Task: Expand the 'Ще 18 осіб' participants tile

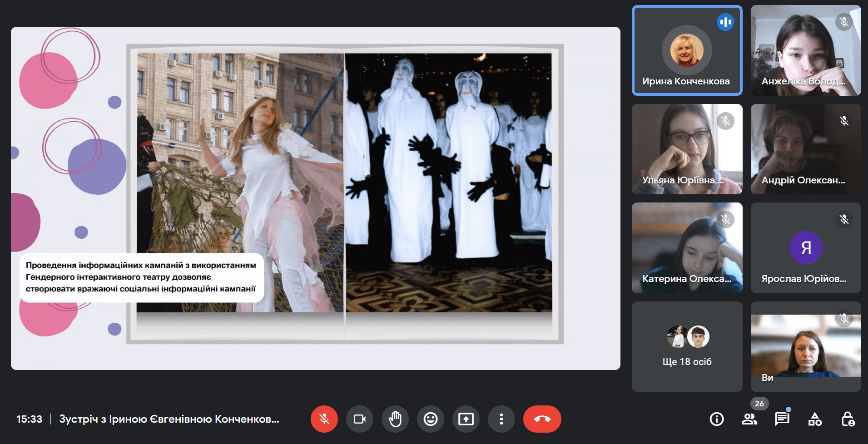Action: coord(687,346)
